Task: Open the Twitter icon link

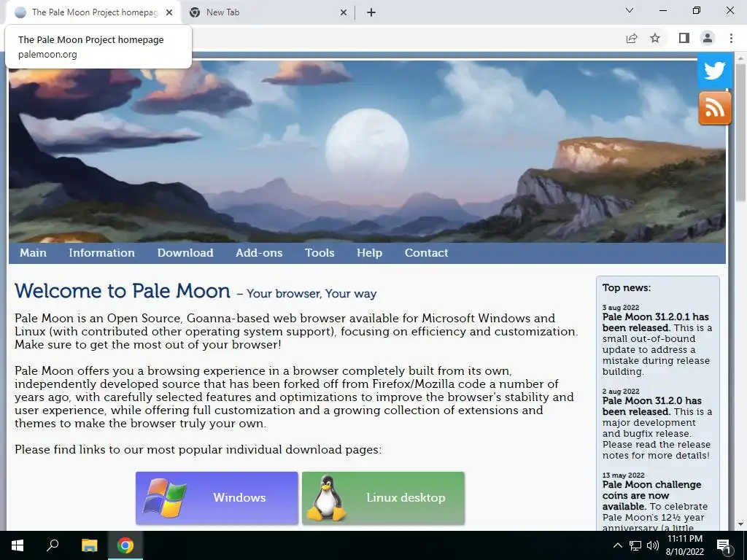Action: tap(715, 71)
